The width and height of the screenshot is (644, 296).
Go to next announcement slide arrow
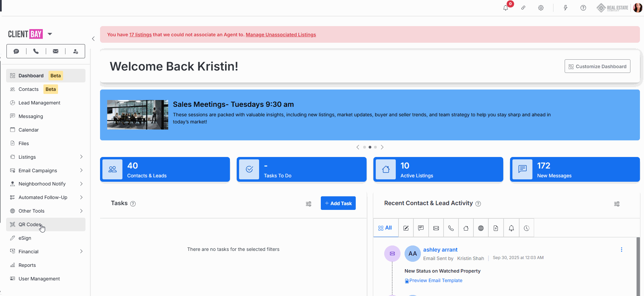click(x=382, y=147)
